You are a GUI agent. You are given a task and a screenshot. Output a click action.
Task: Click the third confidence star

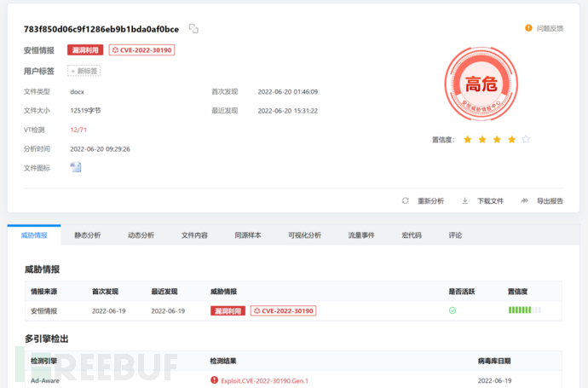(497, 140)
